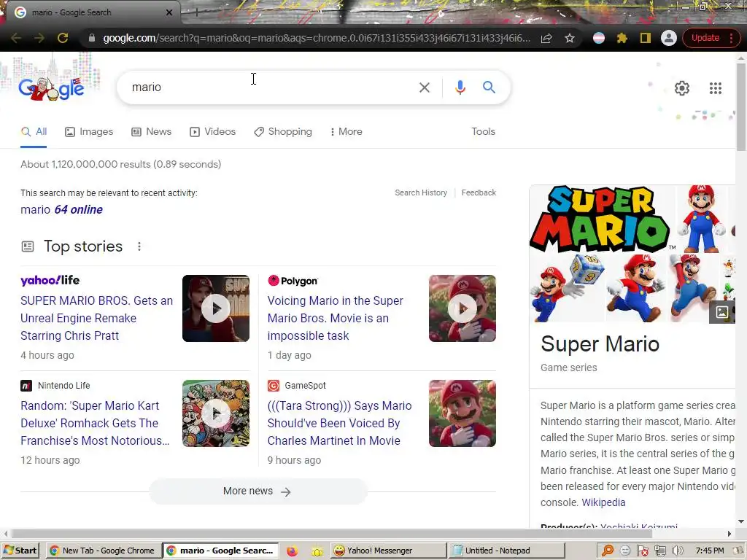The image size is (747, 560).
Task: Open the Wikipedia link in description
Action: click(603, 503)
